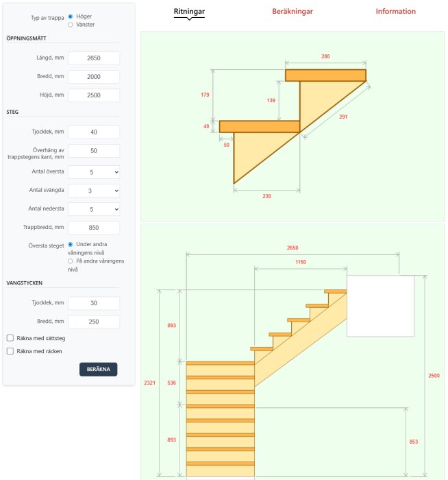
Task: Click the opening Bredd field showing 2000
Action: point(94,77)
